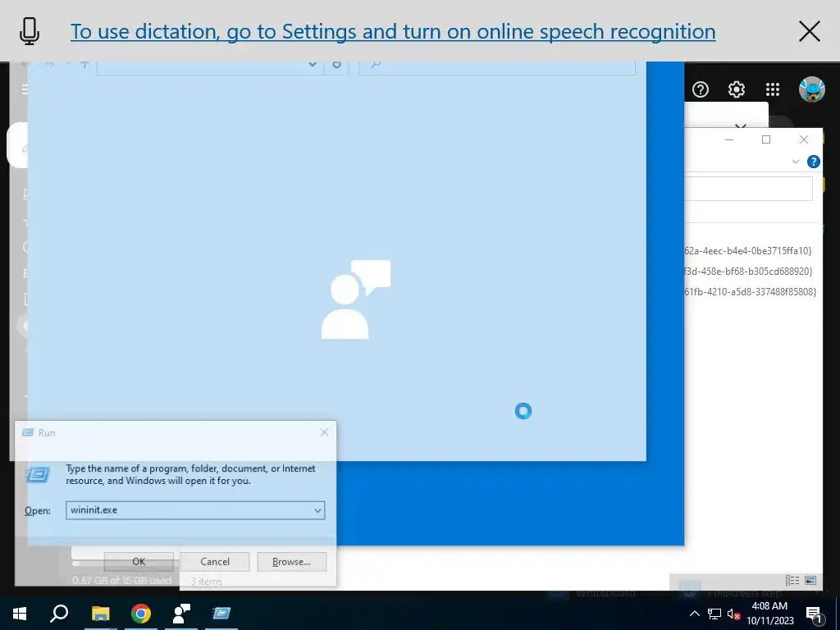Open the online speech recognition Settings link
Viewport: 840px width, 630px height.
(x=393, y=32)
